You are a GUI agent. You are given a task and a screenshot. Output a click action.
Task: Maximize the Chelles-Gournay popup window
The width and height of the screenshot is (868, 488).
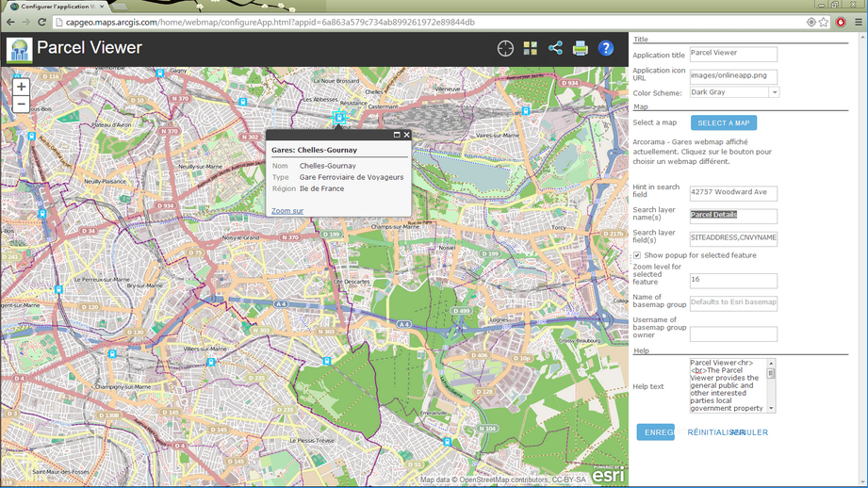[x=397, y=135]
